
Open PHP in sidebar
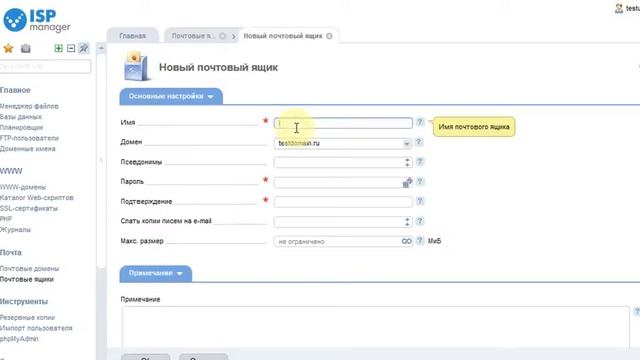click(x=6, y=219)
